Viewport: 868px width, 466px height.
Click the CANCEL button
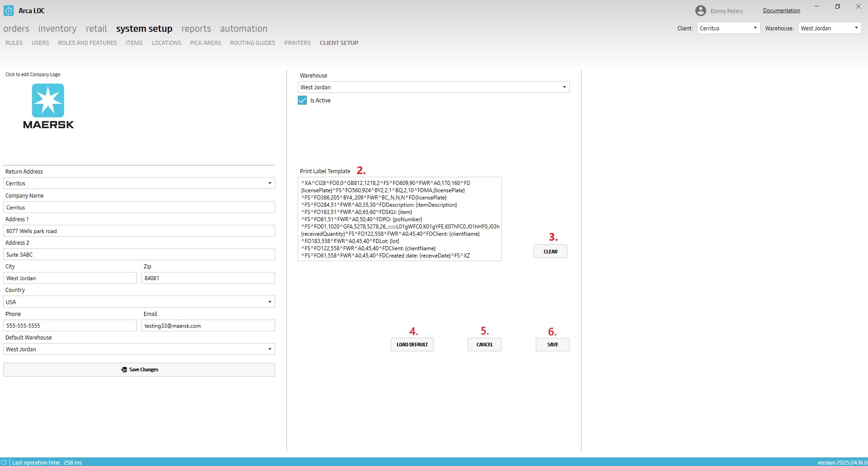pos(485,345)
